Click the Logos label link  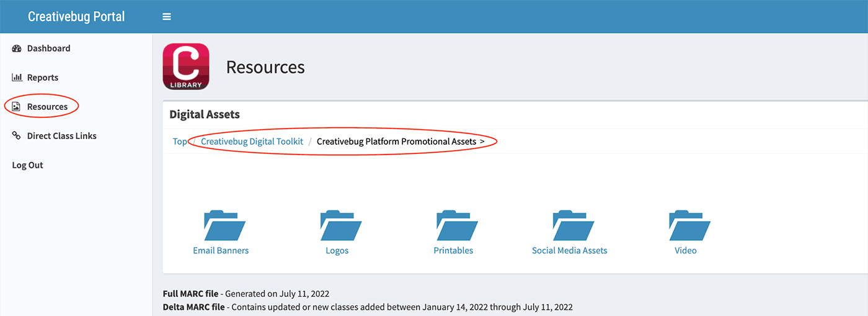pyautogui.click(x=337, y=251)
